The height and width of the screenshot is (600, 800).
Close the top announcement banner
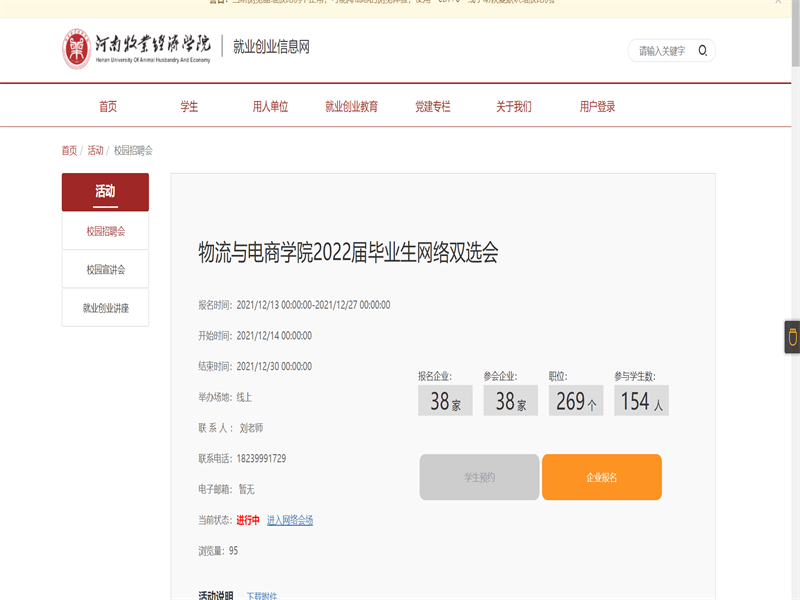click(x=779, y=2)
